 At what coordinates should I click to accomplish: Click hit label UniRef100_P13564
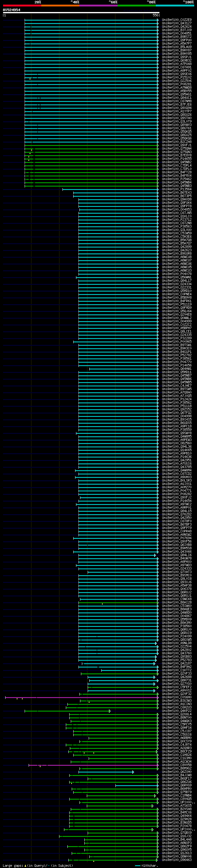click(x=176, y=189)
